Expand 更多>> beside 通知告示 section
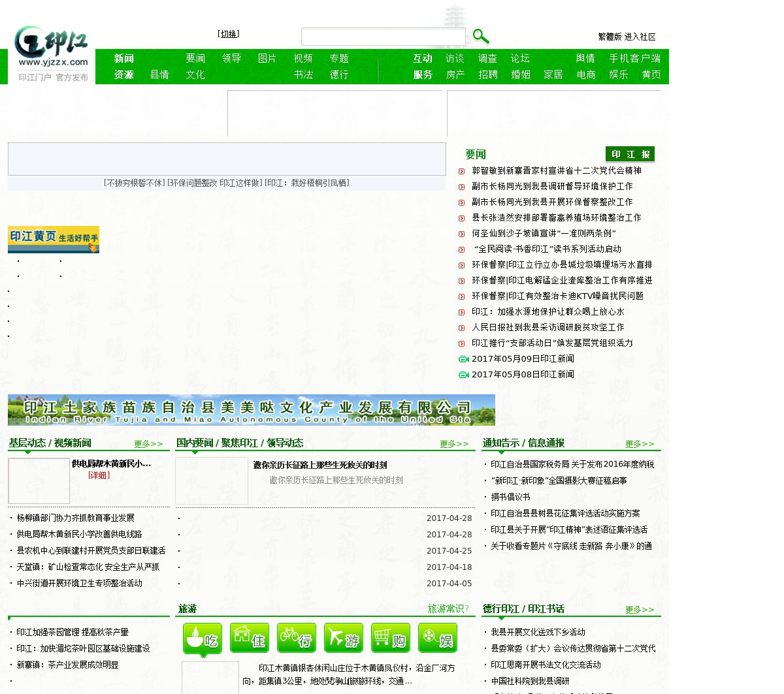Image resolution: width=784 pixels, height=694 pixels. tap(639, 444)
